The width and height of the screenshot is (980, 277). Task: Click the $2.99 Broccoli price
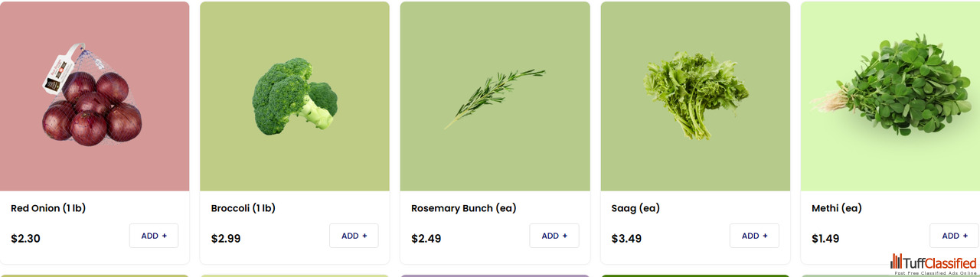(x=226, y=239)
